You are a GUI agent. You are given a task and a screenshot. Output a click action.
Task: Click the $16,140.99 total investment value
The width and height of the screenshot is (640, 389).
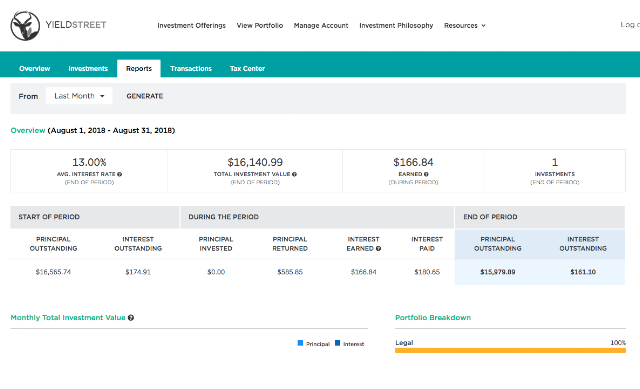[255, 162]
